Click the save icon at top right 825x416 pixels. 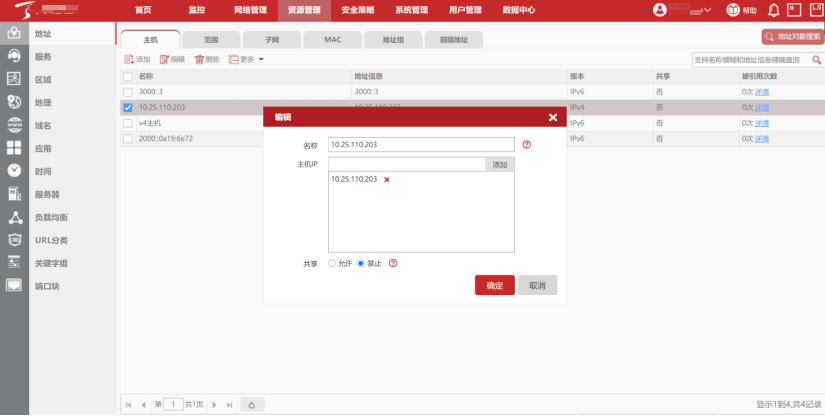click(816, 9)
